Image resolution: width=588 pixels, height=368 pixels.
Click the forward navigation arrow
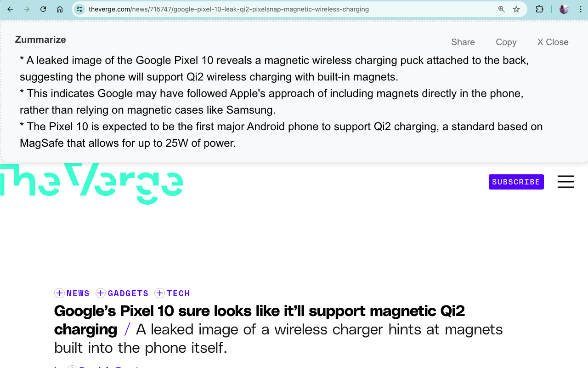point(27,9)
